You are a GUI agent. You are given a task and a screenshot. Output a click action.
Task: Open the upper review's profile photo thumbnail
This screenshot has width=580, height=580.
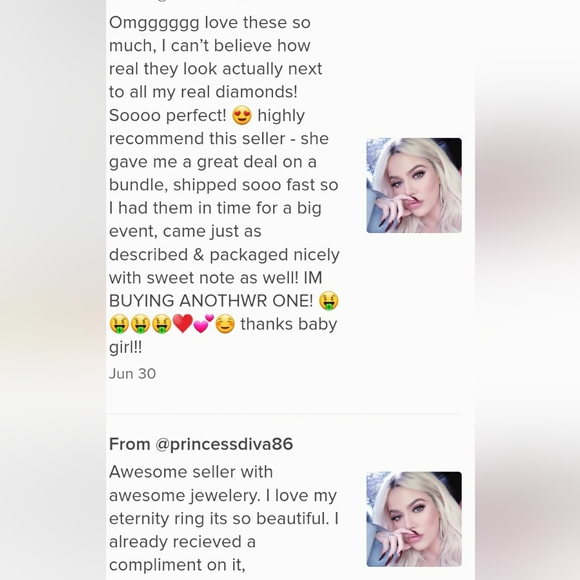click(x=414, y=185)
